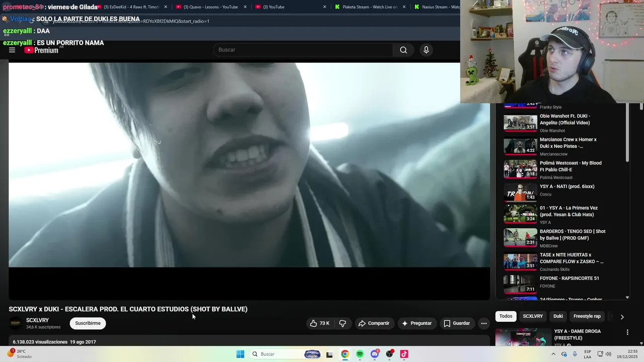Click the Preguntar button
Screen dimensions: 644x362
tap(417, 323)
